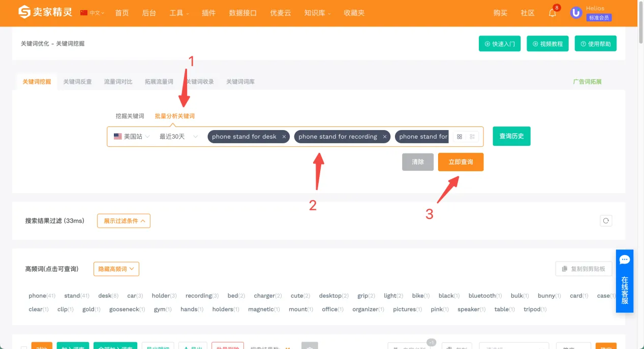Viewport: 644px width, 349px height.
Task: Switch to the 关键词挖掘 tab
Action: pyautogui.click(x=37, y=81)
